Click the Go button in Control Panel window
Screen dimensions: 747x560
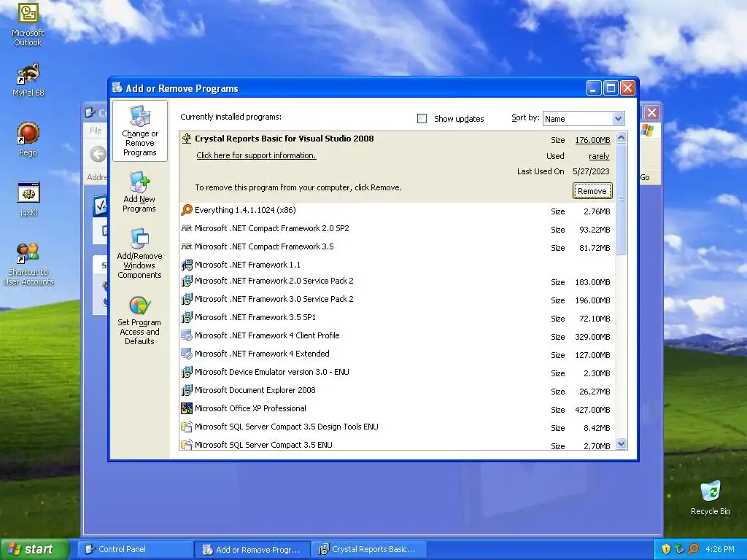tap(645, 177)
